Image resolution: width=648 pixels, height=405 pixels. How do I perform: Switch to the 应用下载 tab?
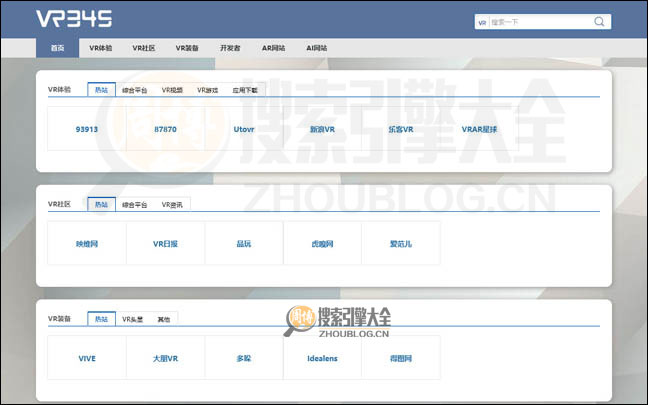pyautogui.click(x=245, y=90)
